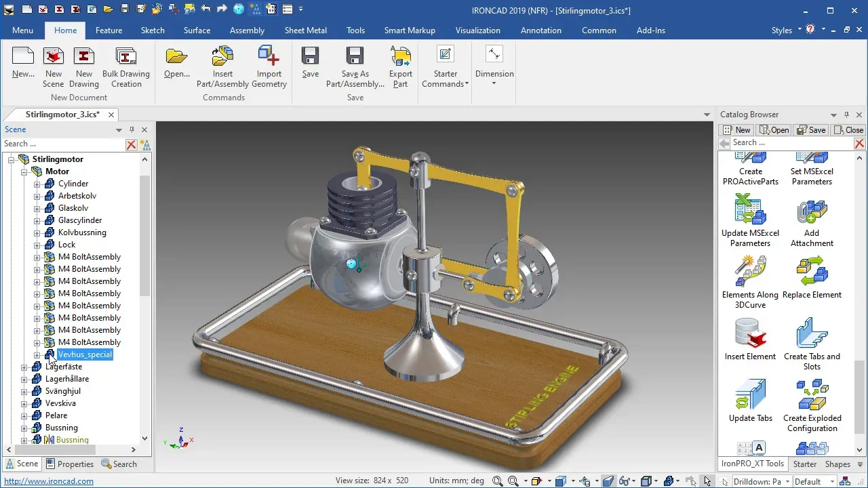Expand the Cylinder tree node
The image size is (868, 488).
(37, 184)
